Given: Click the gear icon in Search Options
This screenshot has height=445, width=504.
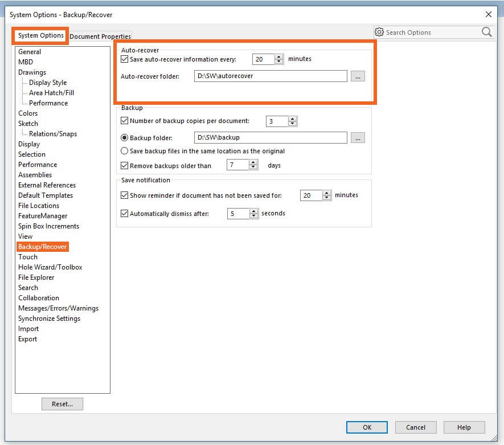Looking at the screenshot, I should (x=379, y=32).
